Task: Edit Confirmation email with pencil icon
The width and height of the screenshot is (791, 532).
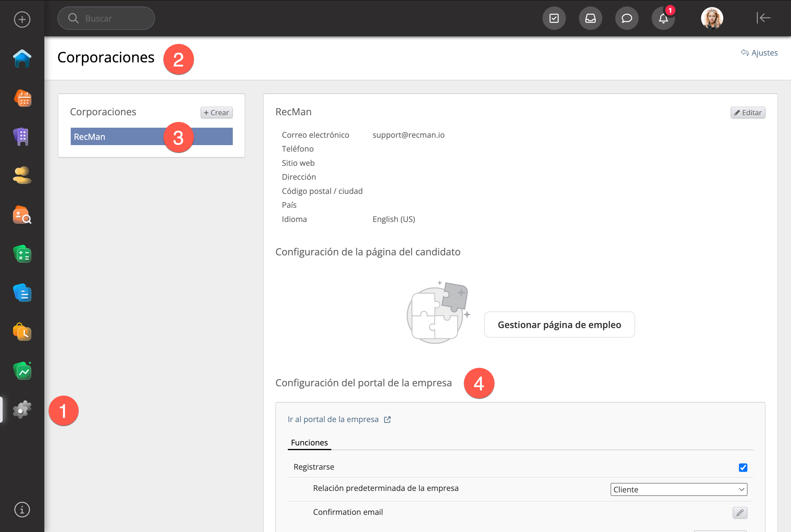Action: pos(740,513)
